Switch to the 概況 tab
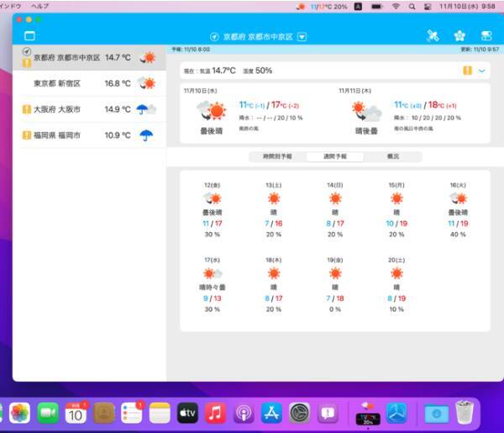Image resolution: width=504 pixels, height=433 pixels. [393, 156]
